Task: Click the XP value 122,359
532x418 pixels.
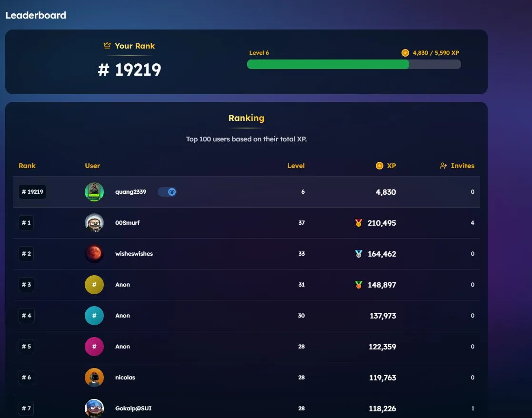Action: tap(382, 347)
